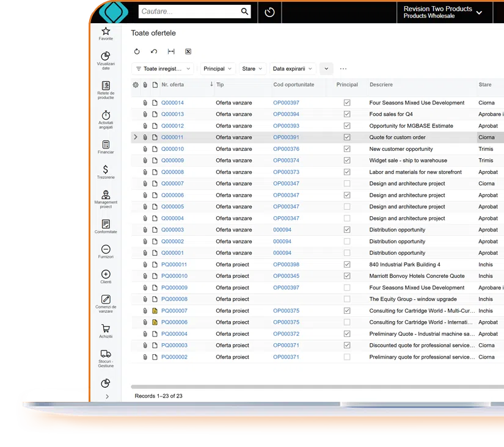Click the recent items clock icon in header
504x447 pixels.
(x=269, y=12)
